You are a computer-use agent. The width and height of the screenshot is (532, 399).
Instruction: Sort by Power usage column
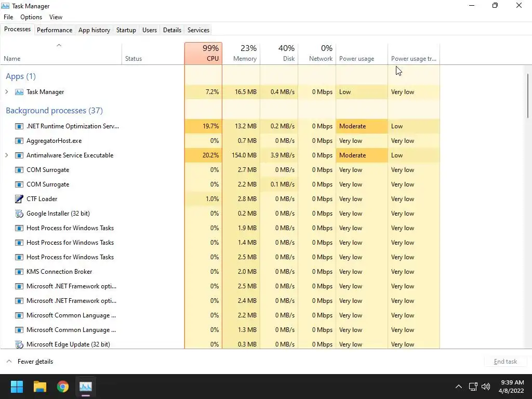[x=362, y=54]
